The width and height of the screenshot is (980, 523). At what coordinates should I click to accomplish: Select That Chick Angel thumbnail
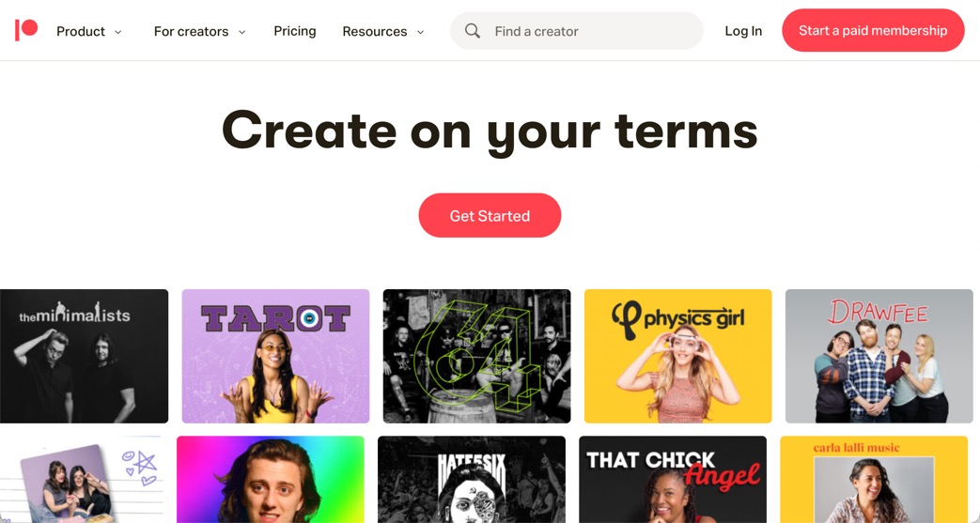tap(673, 479)
